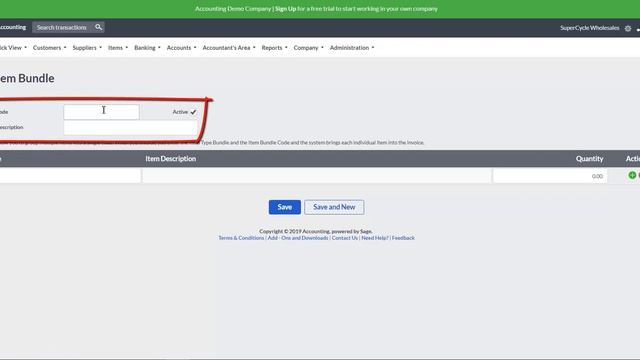The image size is (640, 360).
Task: Click the Save and New button
Action: (x=334, y=207)
